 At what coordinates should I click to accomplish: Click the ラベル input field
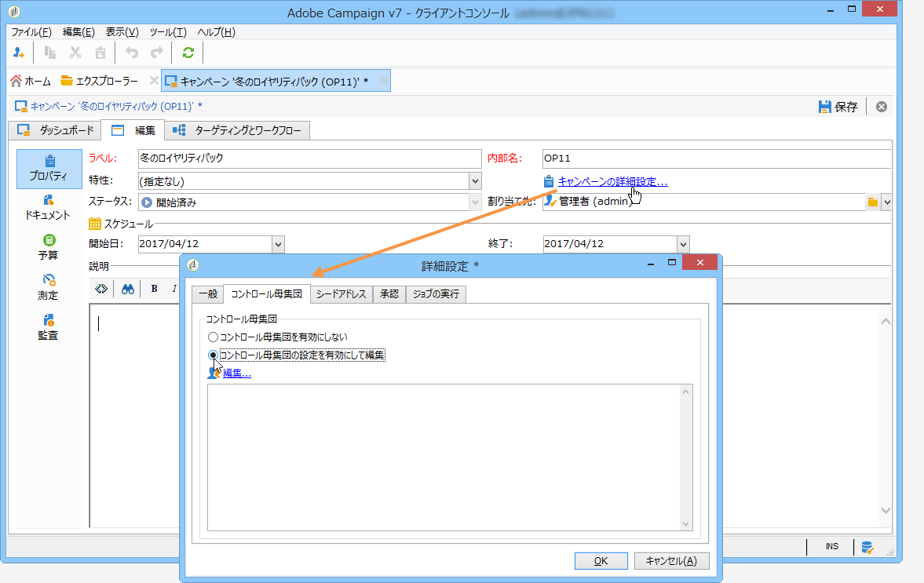pyautogui.click(x=310, y=159)
